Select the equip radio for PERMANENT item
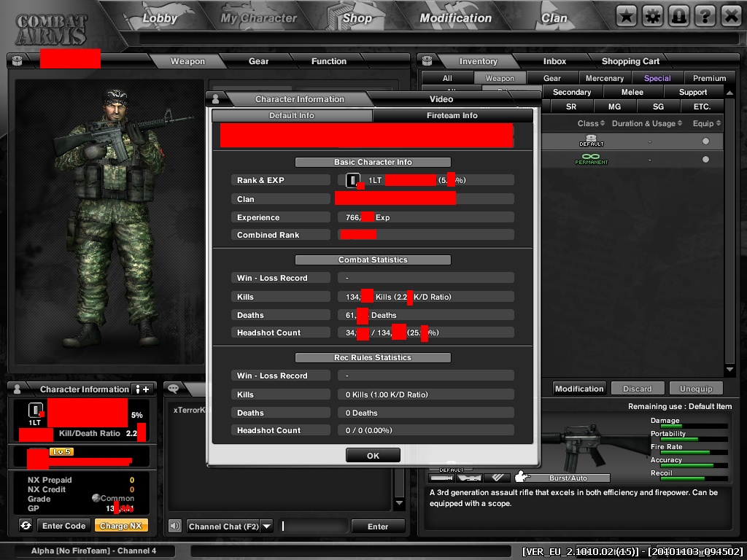This screenshot has height=560, width=747. (x=705, y=159)
